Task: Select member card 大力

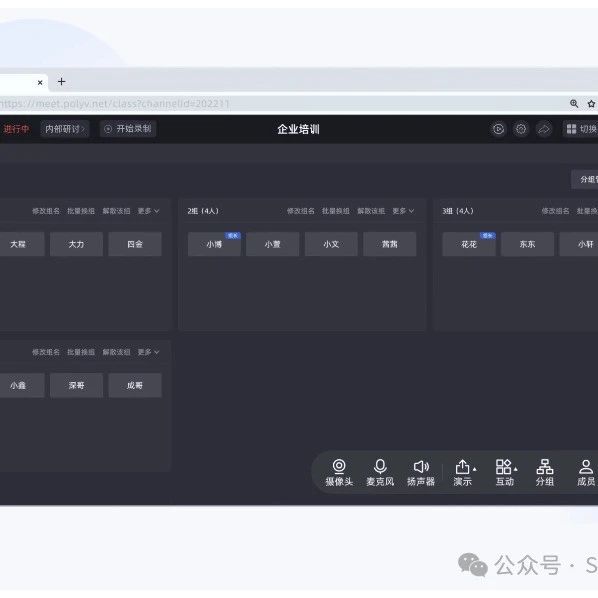Action: coord(76,244)
